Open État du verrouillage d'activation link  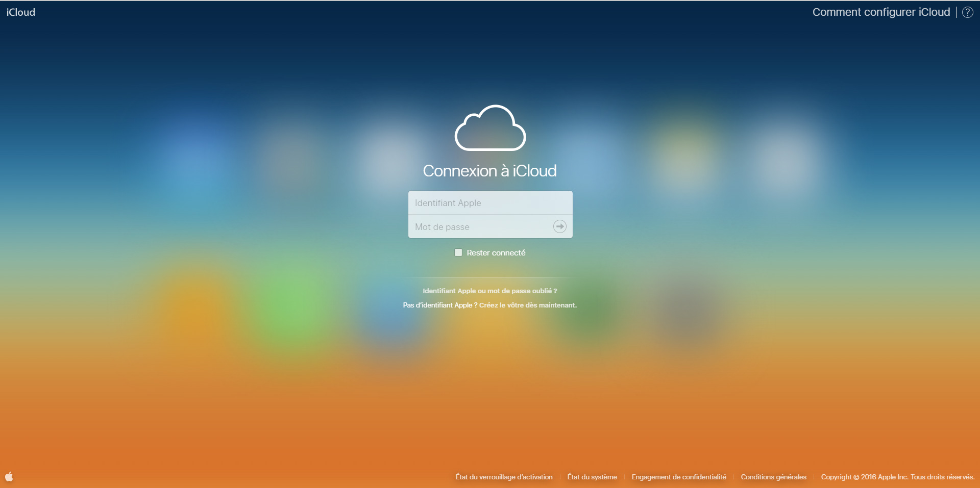tap(504, 477)
